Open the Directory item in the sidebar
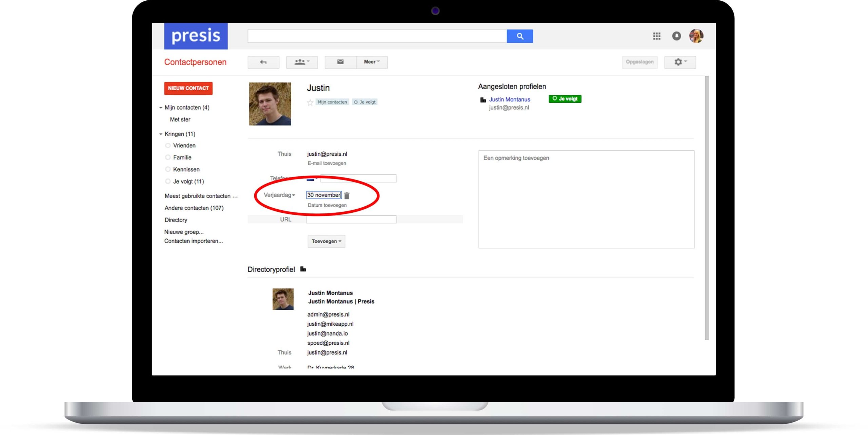This screenshot has height=435, width=868. tap(176, 220)
